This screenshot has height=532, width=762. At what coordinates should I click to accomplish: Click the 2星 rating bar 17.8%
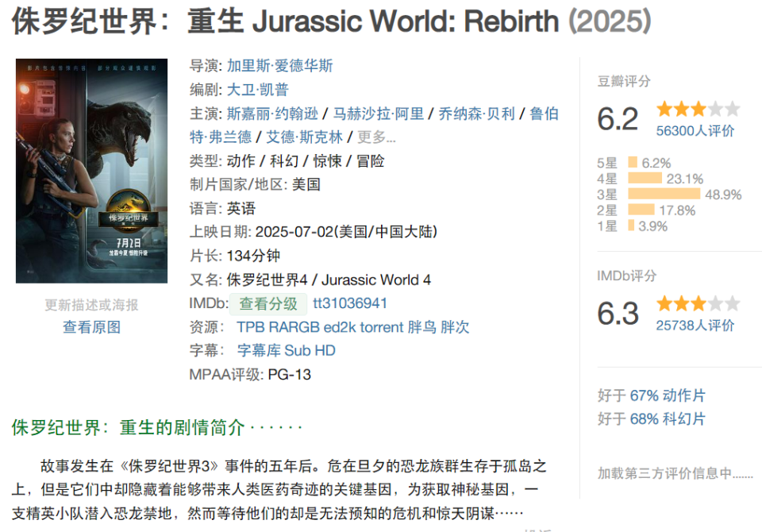pyautogui.click(x=641, y=210)
